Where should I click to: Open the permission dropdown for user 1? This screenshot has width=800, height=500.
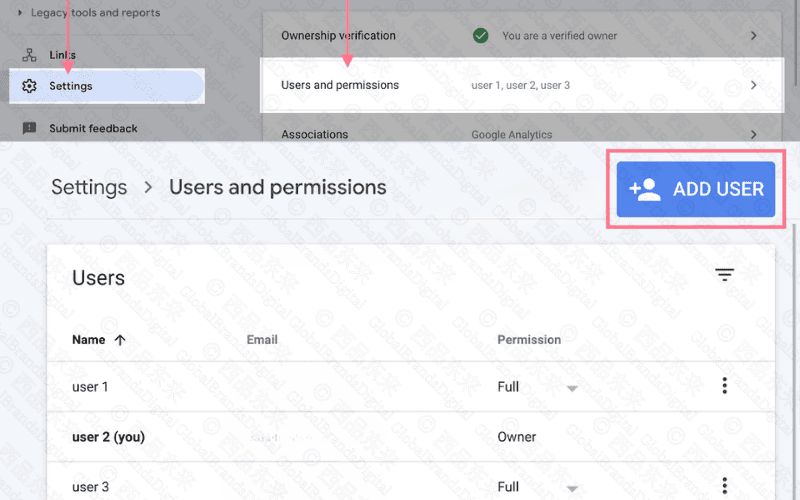(x=571, y=387)
